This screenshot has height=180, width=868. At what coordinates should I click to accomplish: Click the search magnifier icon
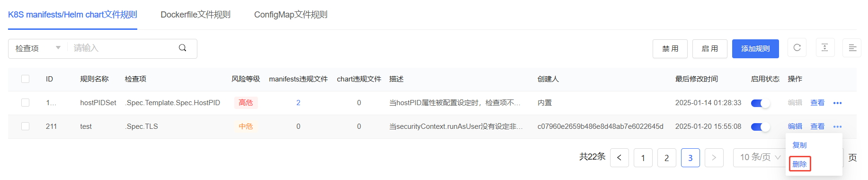182,48
